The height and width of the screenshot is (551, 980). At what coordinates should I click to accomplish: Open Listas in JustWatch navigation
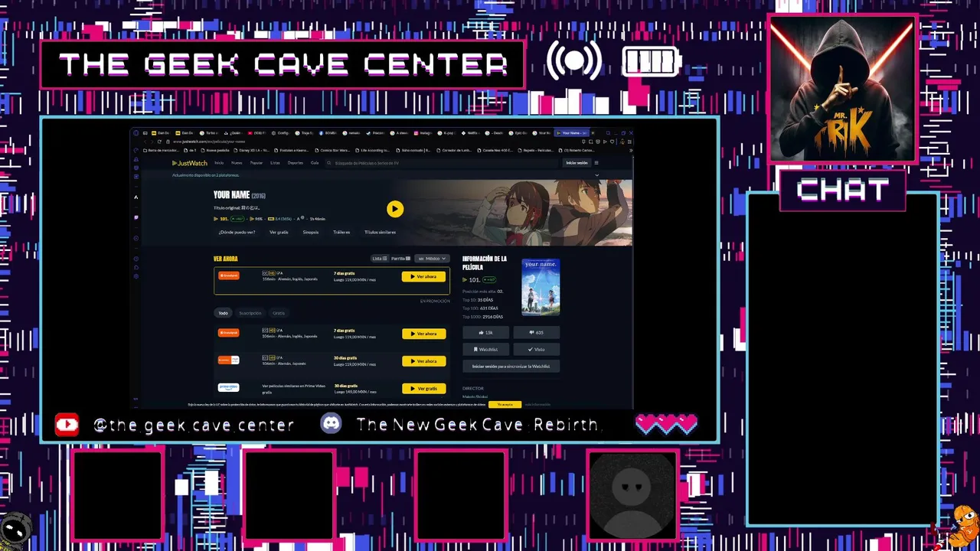(275, 163)
